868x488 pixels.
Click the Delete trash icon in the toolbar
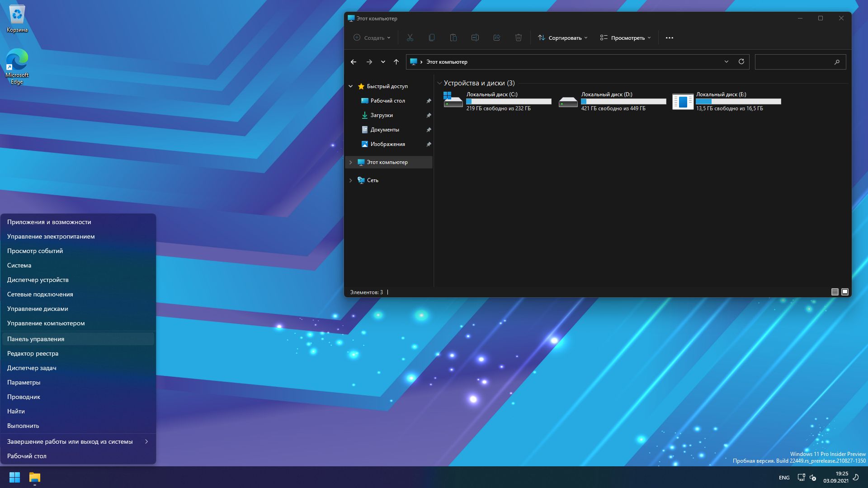(519, 38)
